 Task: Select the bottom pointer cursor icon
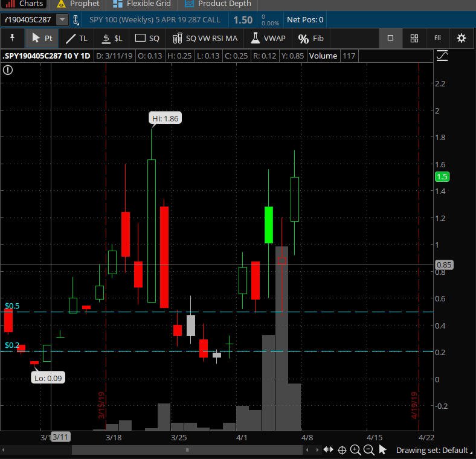tap(383, 450)
